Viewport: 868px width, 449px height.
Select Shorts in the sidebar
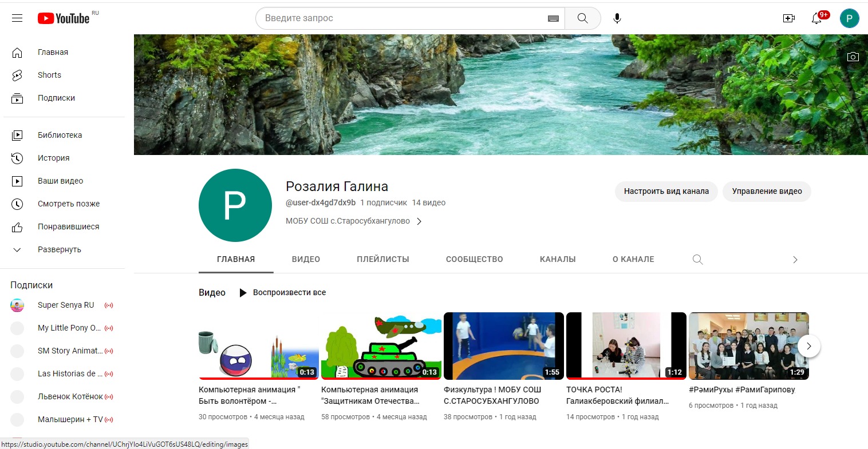point(49,75)
